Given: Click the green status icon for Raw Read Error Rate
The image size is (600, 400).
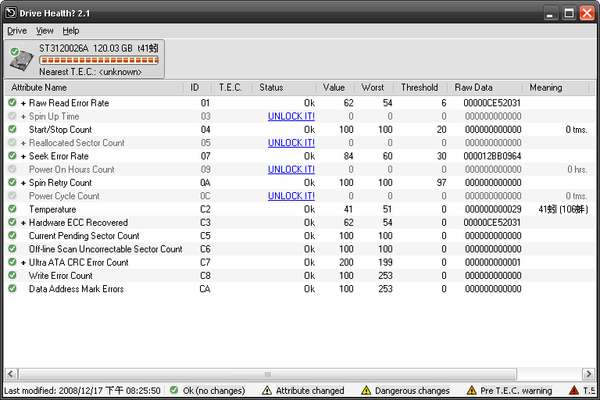Looking at the screenshot, I should tap(12, 103).
